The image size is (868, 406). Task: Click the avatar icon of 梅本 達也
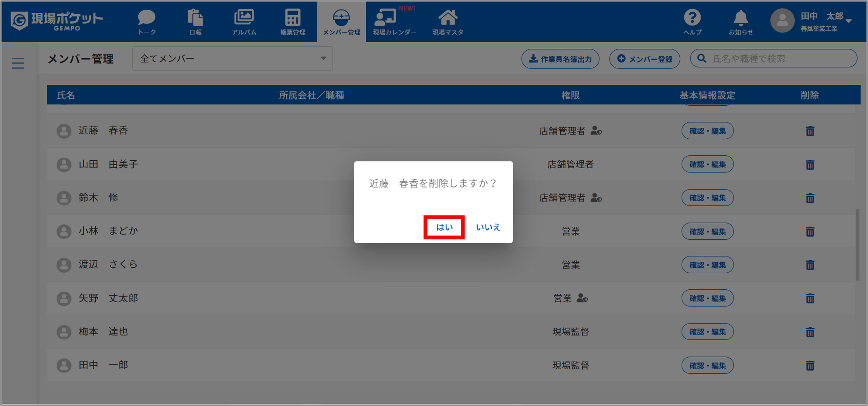pyautogui.click(x=64, y=332)
